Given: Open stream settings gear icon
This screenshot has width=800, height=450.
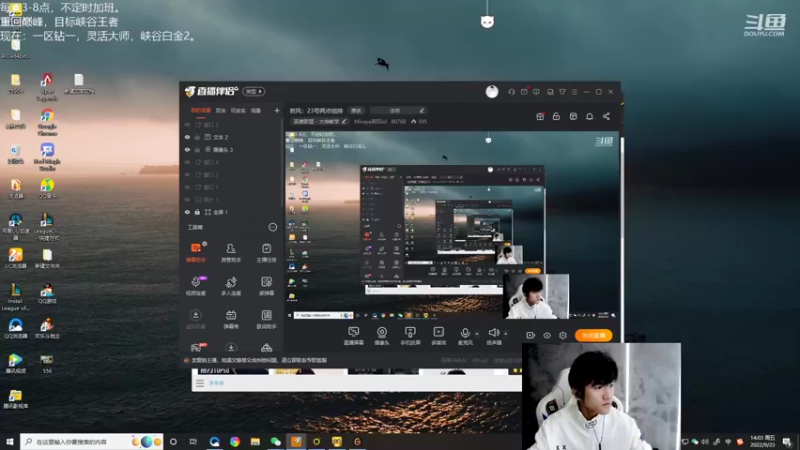Looking at the screenshot, I should [x=563, y=335].
